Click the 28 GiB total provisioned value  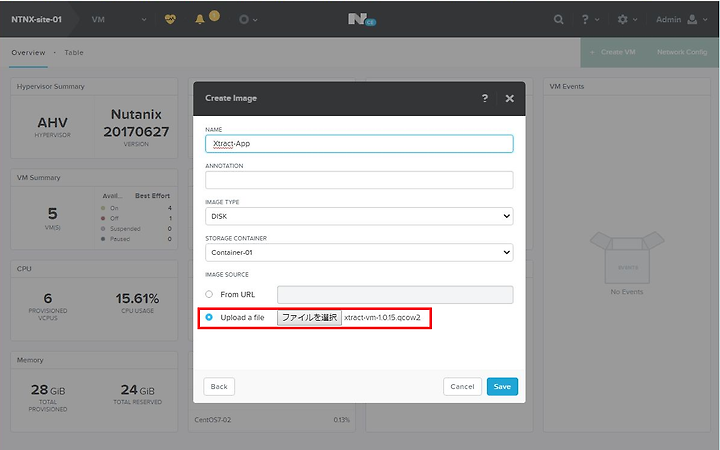[x=48, y=390]
